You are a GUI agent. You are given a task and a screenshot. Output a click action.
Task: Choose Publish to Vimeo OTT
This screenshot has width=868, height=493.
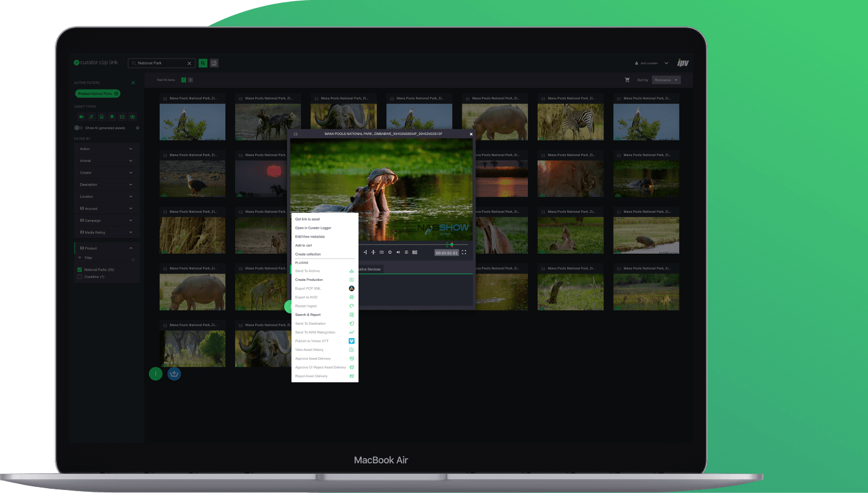325,341
